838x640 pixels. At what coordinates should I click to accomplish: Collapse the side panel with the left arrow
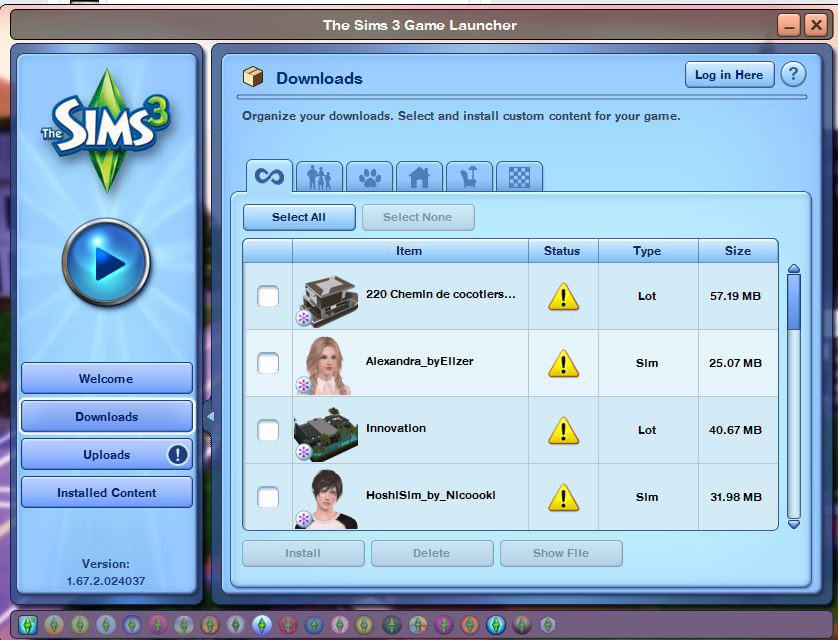210,416
